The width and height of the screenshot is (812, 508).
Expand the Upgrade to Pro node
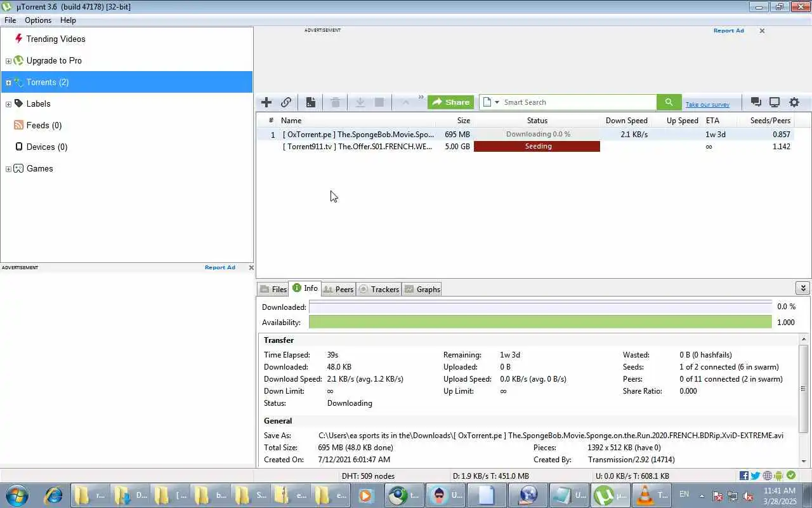[x=8, y=61]
